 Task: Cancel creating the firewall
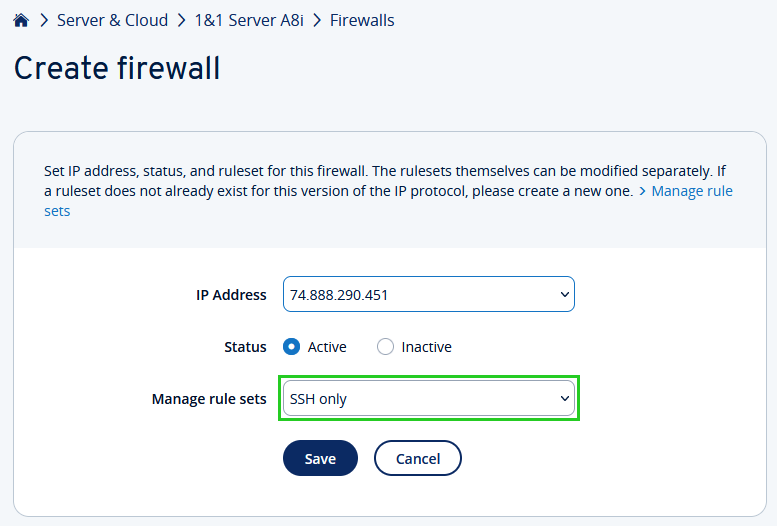[417, 459]
